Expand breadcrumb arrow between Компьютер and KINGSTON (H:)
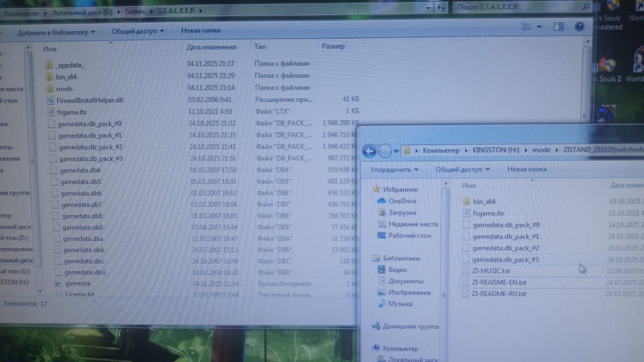Image resolution: width=644 pixels, height=362 pixels. (466, 150)
